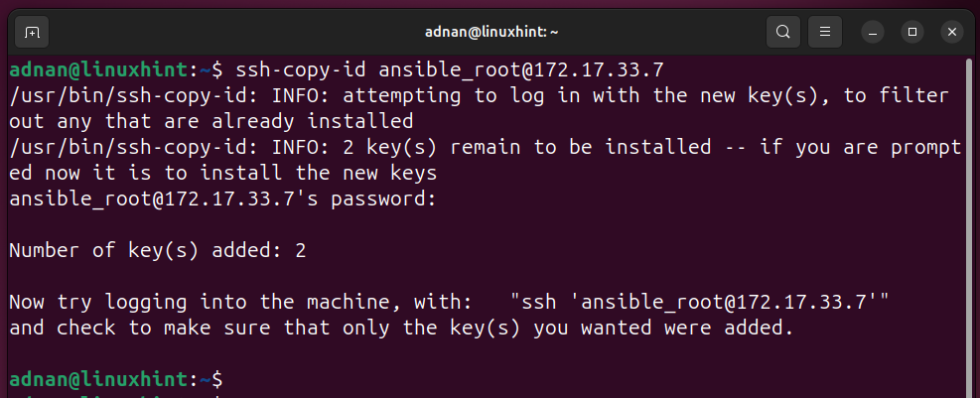Screen dimensions: 980x398
Task: Open the hamburger main menu
Action: tap(824, 32)
